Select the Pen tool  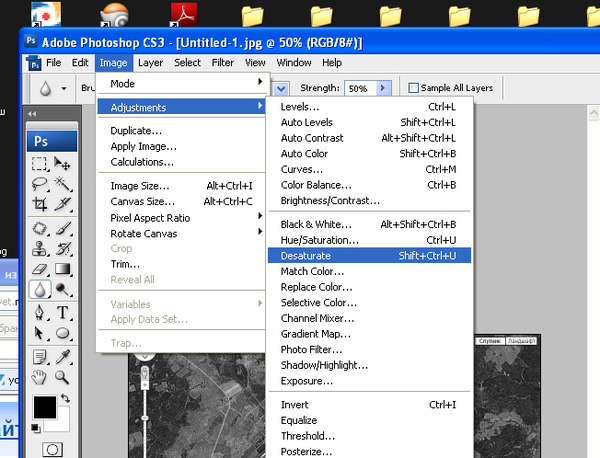click(x=39, y=313)
